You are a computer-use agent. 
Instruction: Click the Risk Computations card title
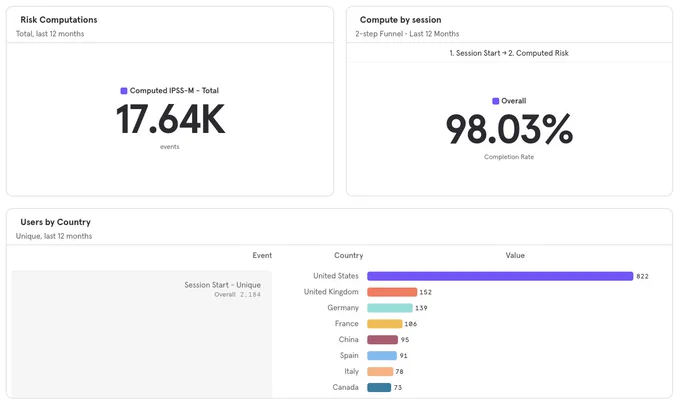point(59,20)
